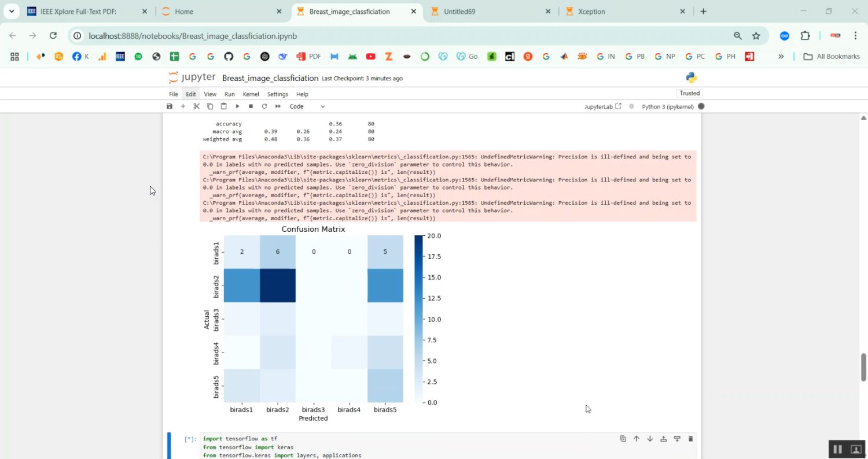The height and width of the screenshot is (459, 868).
Task: Cut the selected cell with scissors icon
Action: click(x=196, y=106)
